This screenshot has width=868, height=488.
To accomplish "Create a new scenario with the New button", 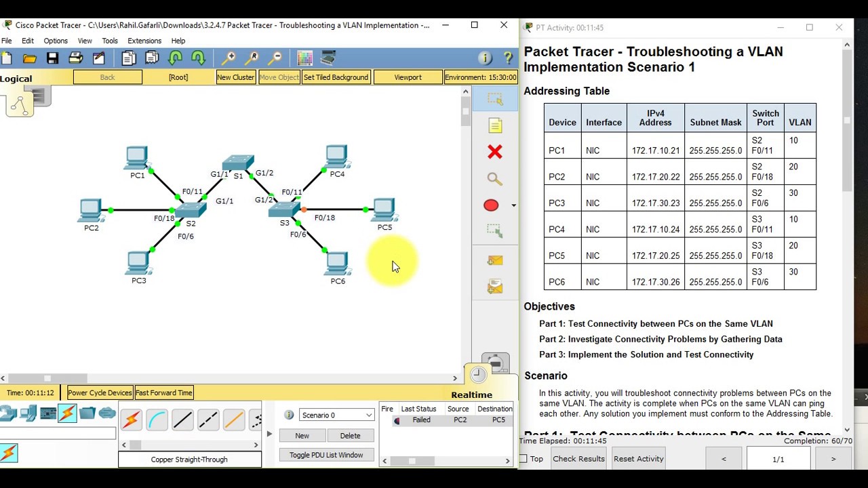I will click(x=302, y=436).
